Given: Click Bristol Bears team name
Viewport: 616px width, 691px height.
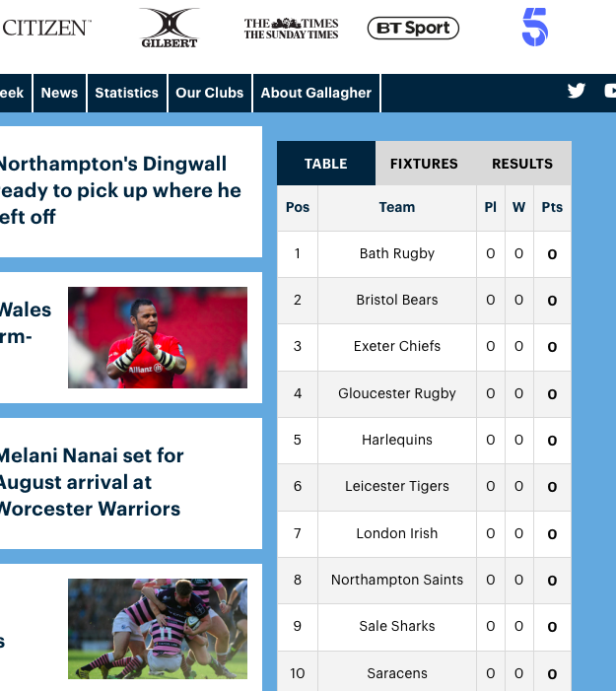Looking at the screenshot, I should click(397, 300).
